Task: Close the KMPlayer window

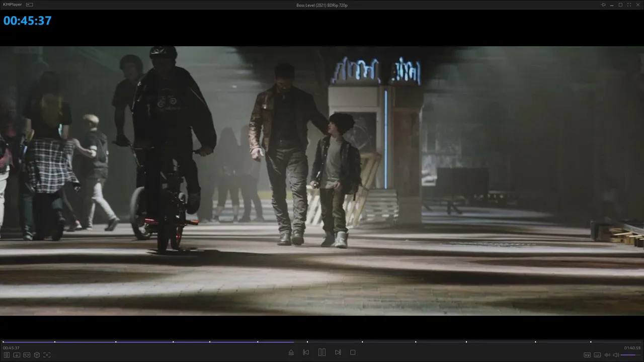Action: [637, 5]
